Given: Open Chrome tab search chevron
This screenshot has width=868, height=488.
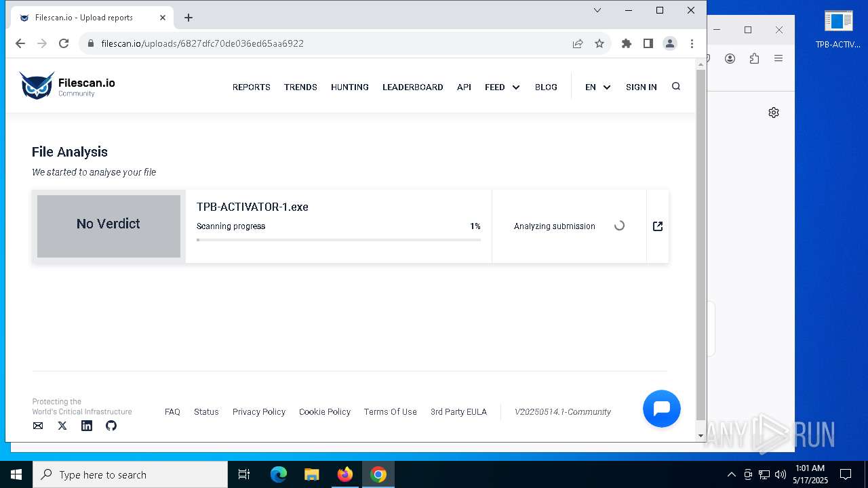Looking at the screenshot, I should [597, 10].
